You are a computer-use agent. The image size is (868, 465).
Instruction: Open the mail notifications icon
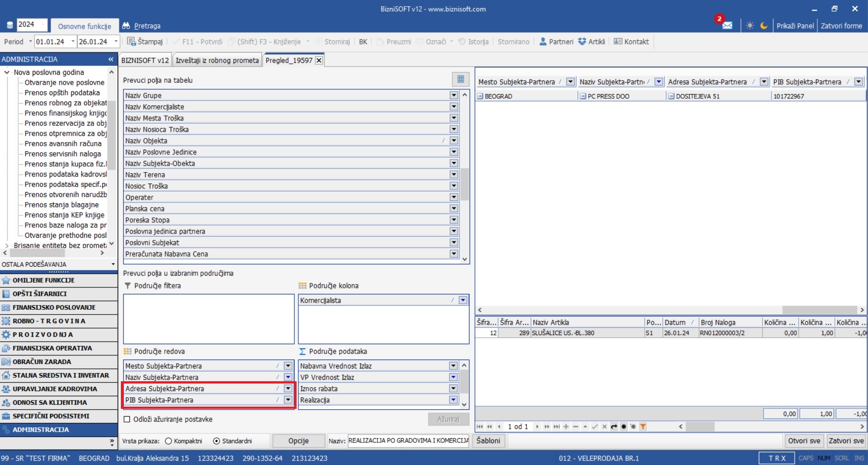pyautogui.click(x=727, y=25)
